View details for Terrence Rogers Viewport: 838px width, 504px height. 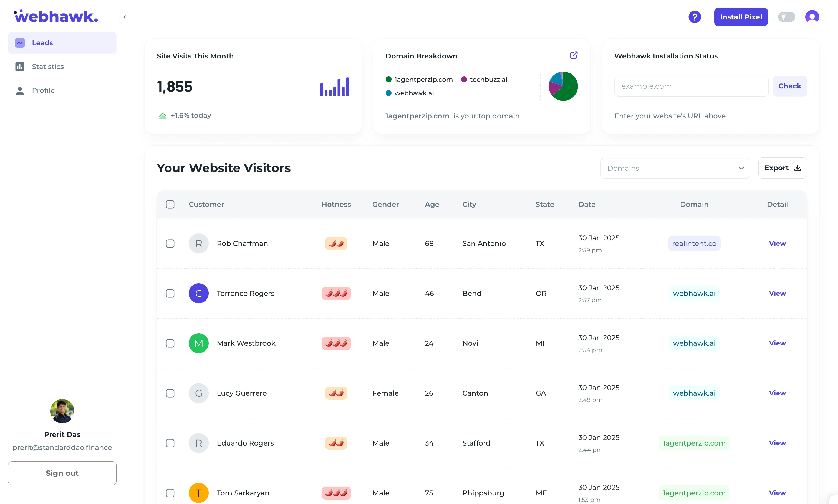[x=777, y=293]
